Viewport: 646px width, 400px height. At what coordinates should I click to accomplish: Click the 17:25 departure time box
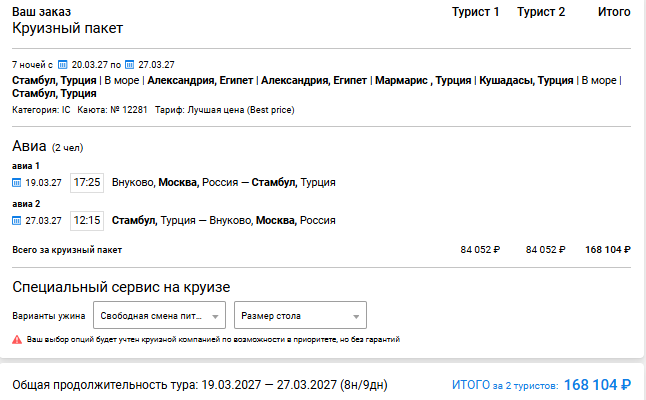[x=87, y=182]
